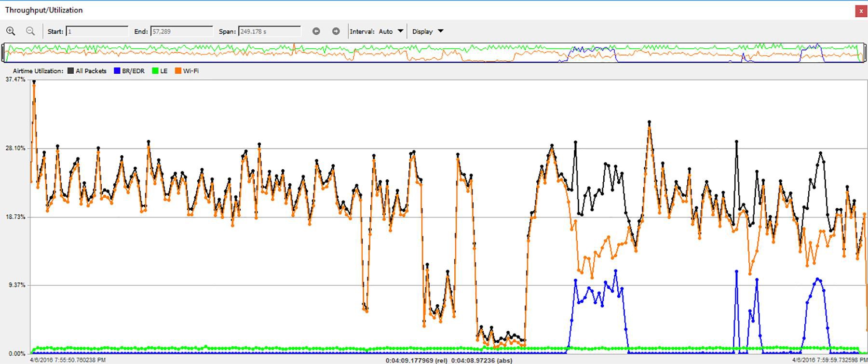Image resolution: width=868 pixels, height=364 pixels.
Task: Click the Airtime Utilization label
Action: click(38, 71)
